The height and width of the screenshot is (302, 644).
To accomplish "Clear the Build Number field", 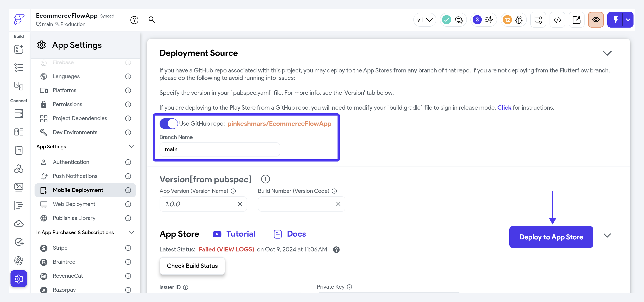I will click(x=338, y=204).
